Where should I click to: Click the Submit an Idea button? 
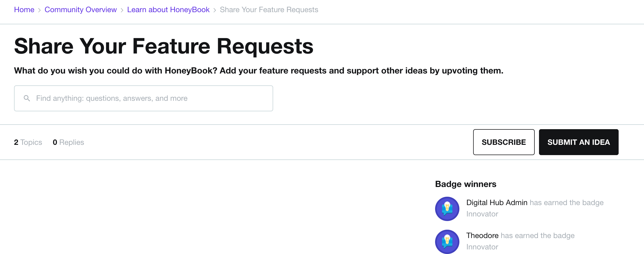pos(579,142)
